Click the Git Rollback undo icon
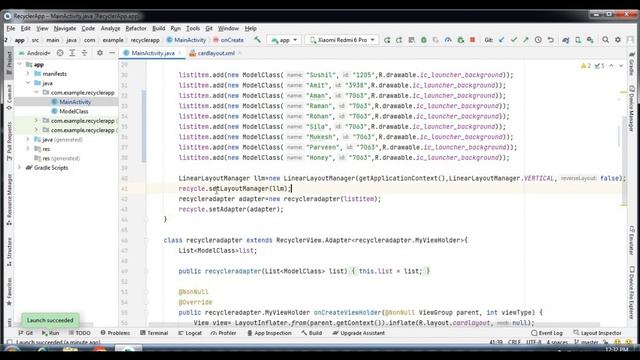 [x=551, y=40]
